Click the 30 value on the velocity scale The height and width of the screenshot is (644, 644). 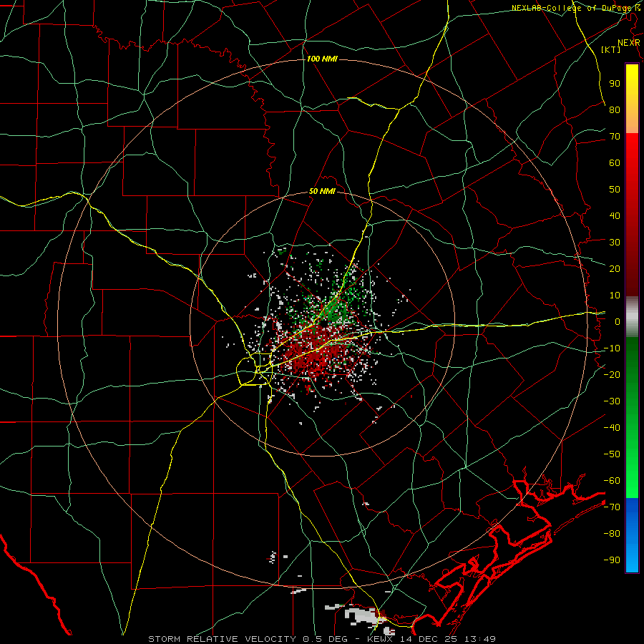point(615,243)
